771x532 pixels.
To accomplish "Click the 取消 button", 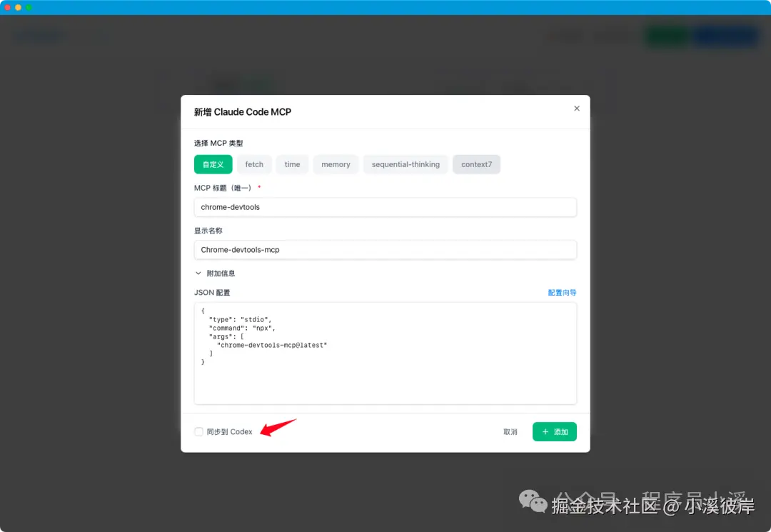I will click(x=510, y=432).
